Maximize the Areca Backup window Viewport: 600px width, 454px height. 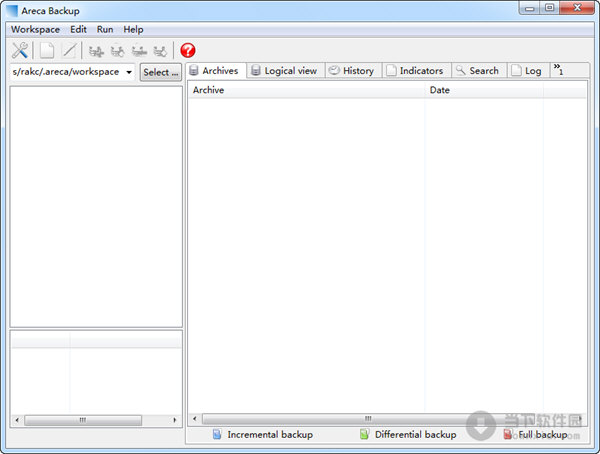550,8
